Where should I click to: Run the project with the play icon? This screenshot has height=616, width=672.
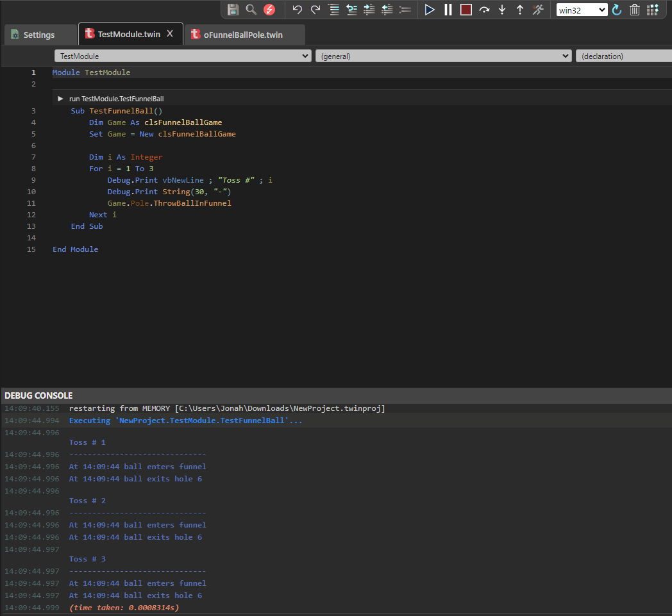(x=430, y=9)
